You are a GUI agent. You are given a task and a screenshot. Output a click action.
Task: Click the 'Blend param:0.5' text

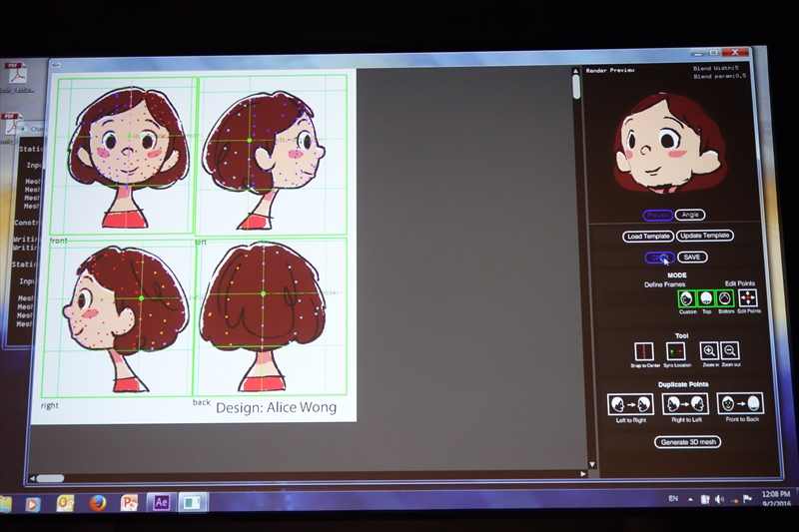719,77
